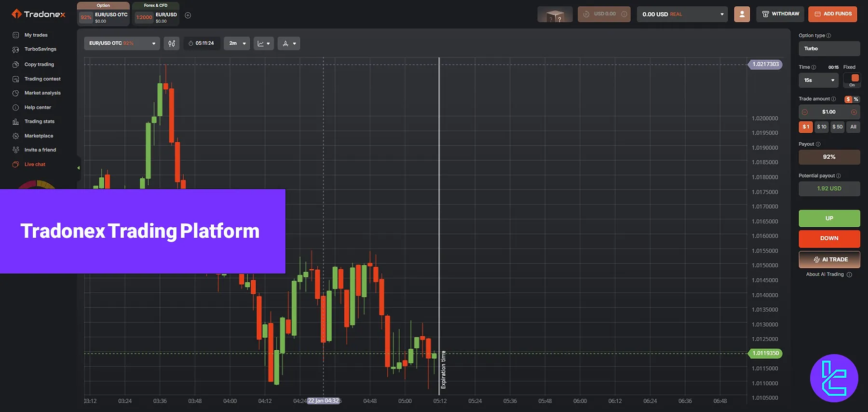Image resolution: width=868 pixels, height=412 pixels.
Task: Open the 15s expiry time dropdown
Action: point(819,80)
